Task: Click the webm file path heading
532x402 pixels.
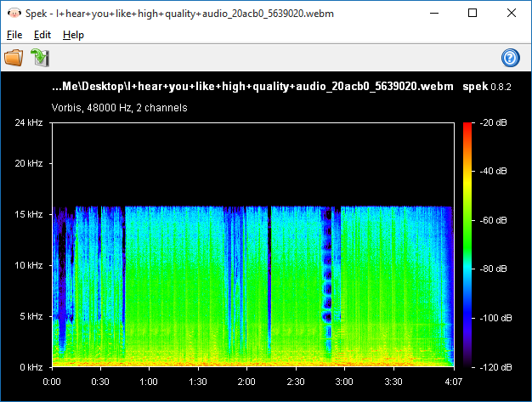Action: pyautogui.click(x=252, y=87)
